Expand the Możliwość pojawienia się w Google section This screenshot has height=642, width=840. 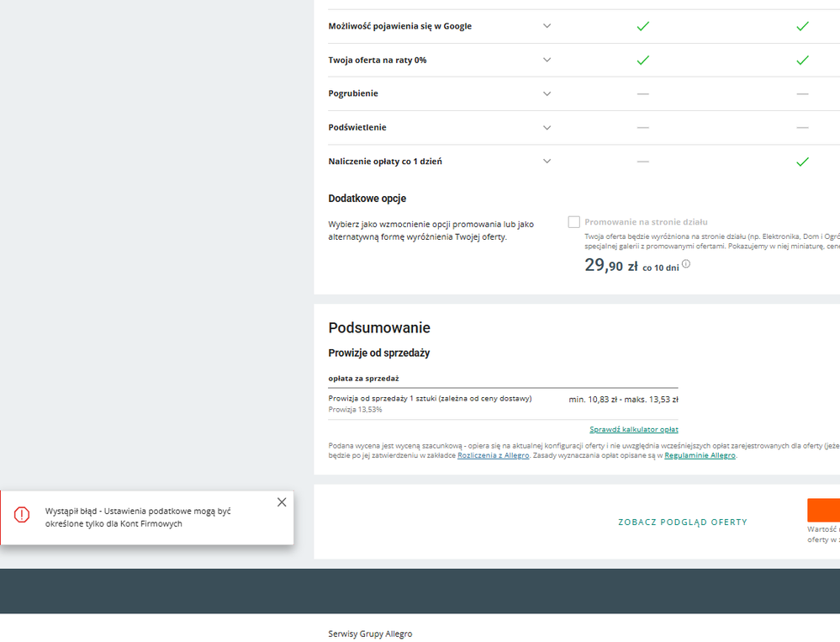(x=547, y=26)
